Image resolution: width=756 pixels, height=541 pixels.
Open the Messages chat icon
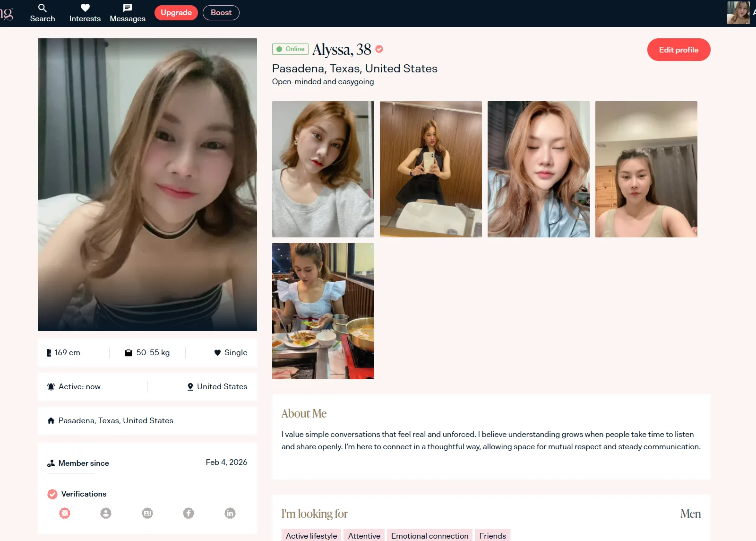coord(128,13)
